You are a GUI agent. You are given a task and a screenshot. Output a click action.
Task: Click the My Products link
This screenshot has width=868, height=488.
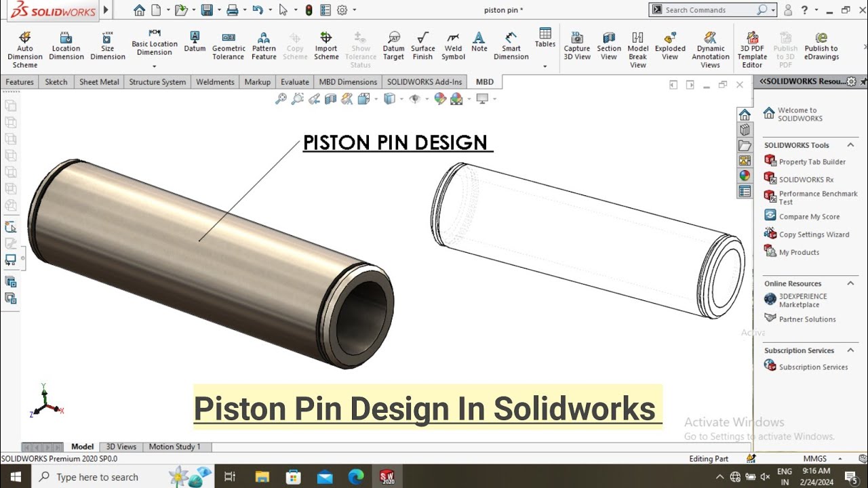[x=791, y=251]
